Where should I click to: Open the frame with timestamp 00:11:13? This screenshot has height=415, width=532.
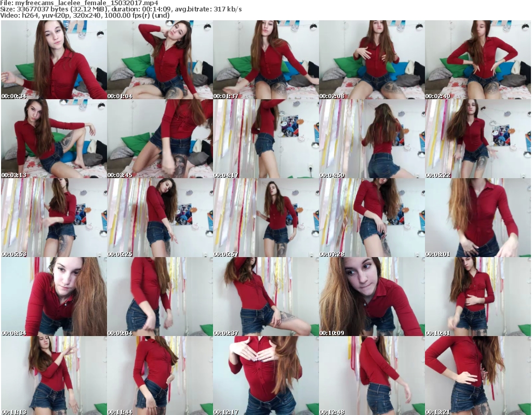point(54,376)
